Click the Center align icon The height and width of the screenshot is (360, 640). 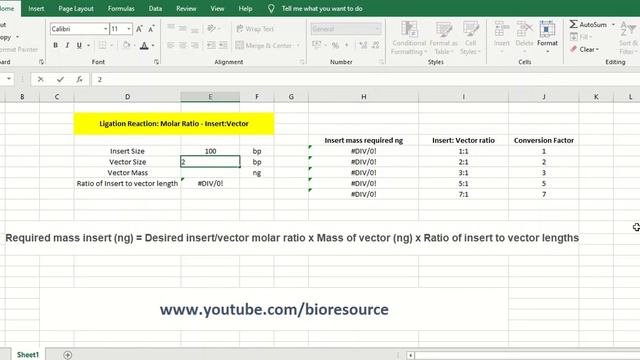tap(182, 45)
